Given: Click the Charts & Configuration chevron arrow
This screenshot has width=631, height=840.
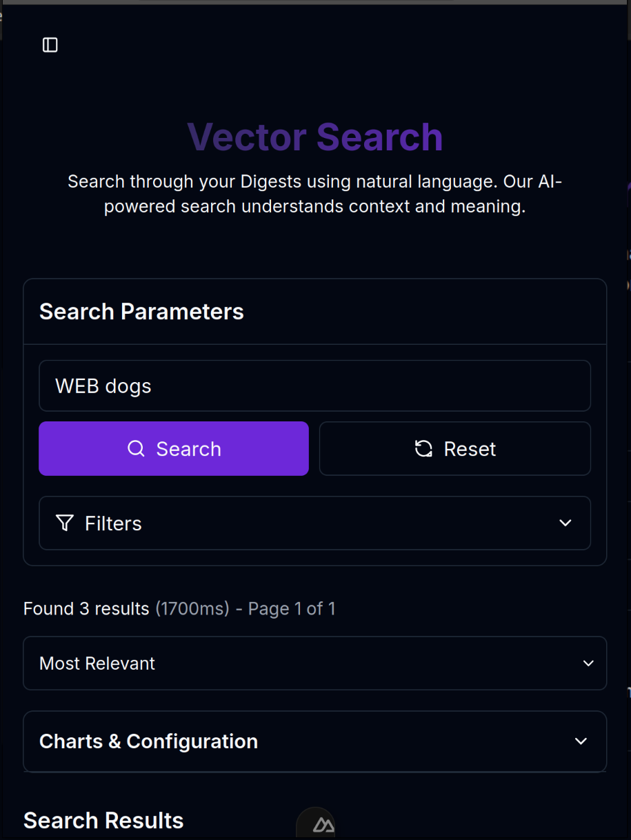Looking at the screenshot, I should [581, 741].
